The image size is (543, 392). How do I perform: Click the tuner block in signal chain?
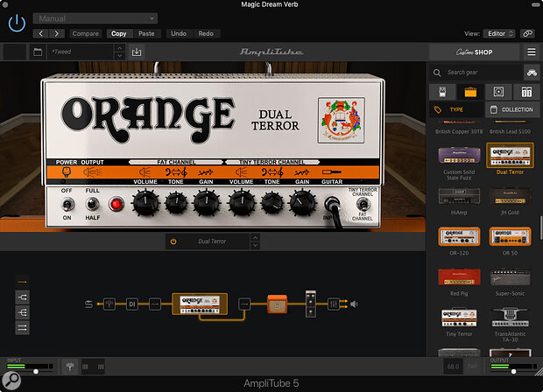pos(109,304)
